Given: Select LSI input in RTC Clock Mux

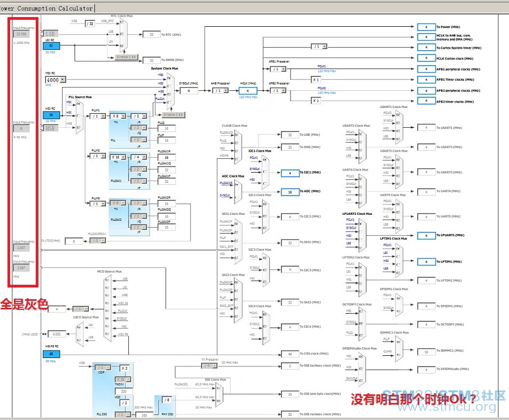Looking at the screenshot, I should click(x=122, y=46).
